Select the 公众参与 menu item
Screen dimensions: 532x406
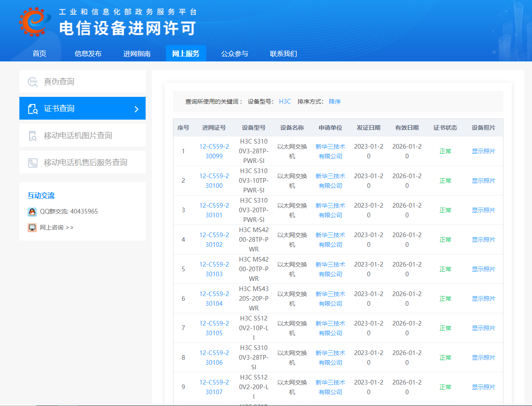pos(234,53)
